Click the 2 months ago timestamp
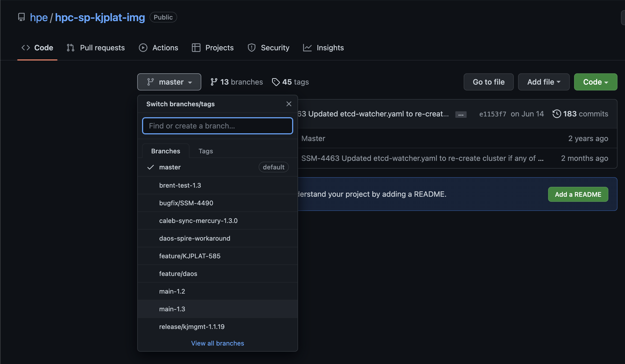 tap(585, 158)
